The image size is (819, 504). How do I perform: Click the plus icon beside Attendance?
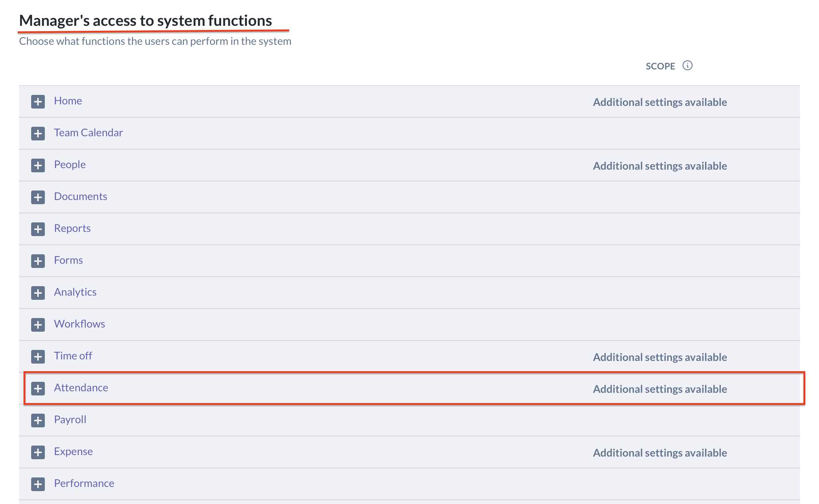pyautogui.click(x=38, y=389)
